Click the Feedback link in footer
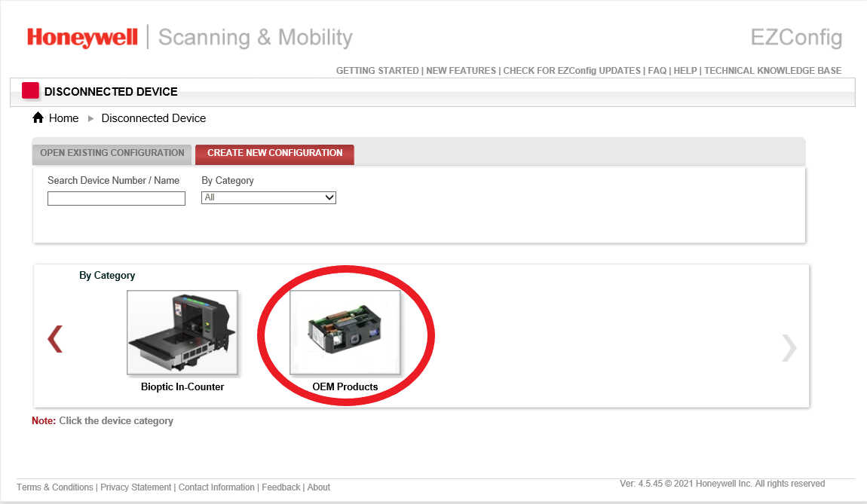 point(281,487)
